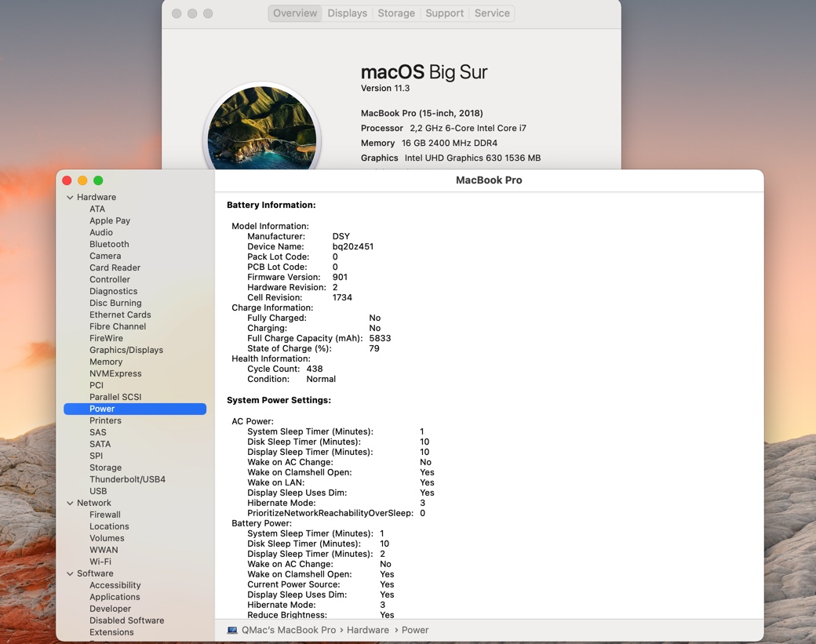Image resolution: width=816 pixels, height=644 pixels.
Task: Select Memory in the hardware list
Action: click(106, 362)
